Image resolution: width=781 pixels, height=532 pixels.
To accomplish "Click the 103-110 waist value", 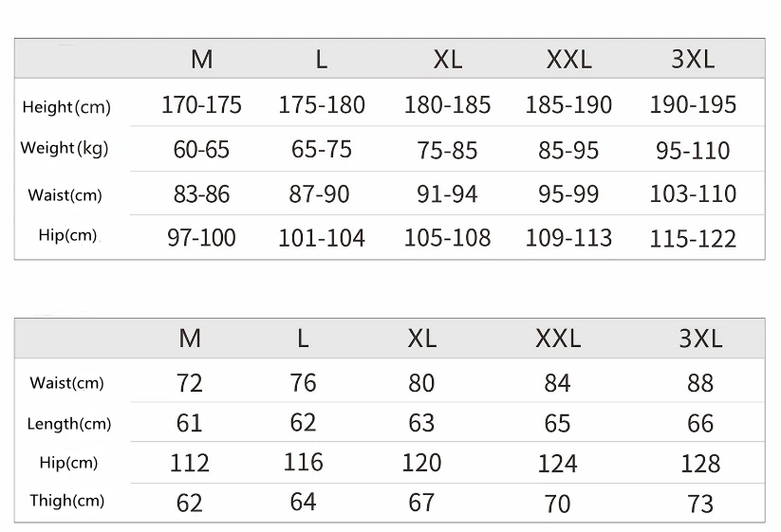I will click(693, 194).
